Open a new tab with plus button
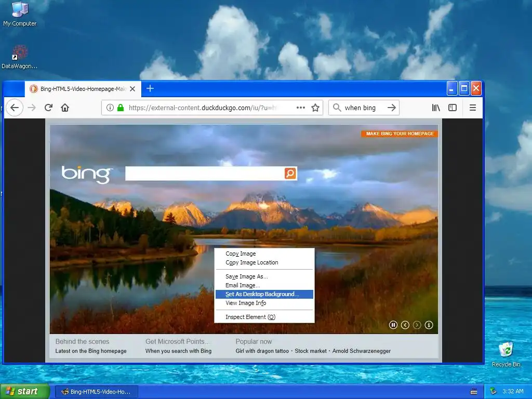532x399 pixels. point(150,88)
